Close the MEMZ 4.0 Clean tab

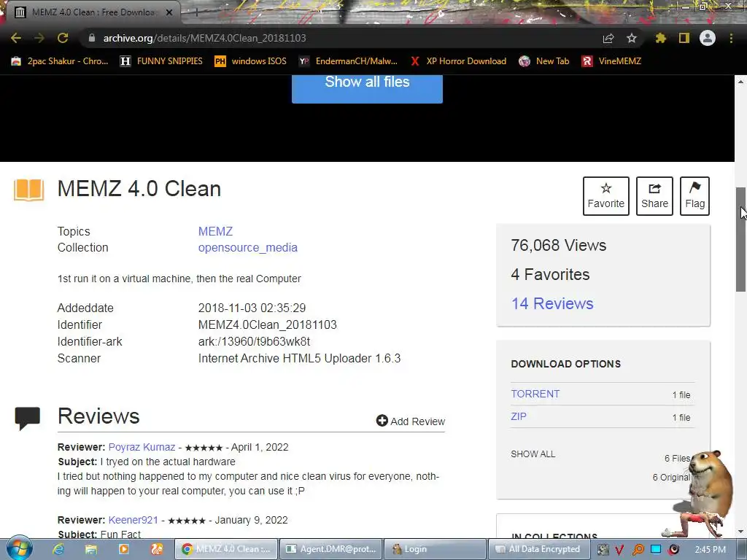(x=169, y=12)
